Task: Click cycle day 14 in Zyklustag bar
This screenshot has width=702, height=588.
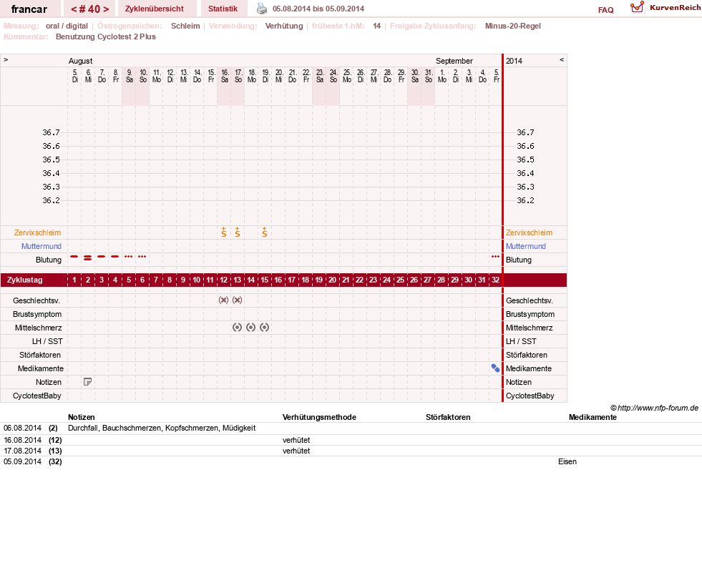Action: [250, 280]
